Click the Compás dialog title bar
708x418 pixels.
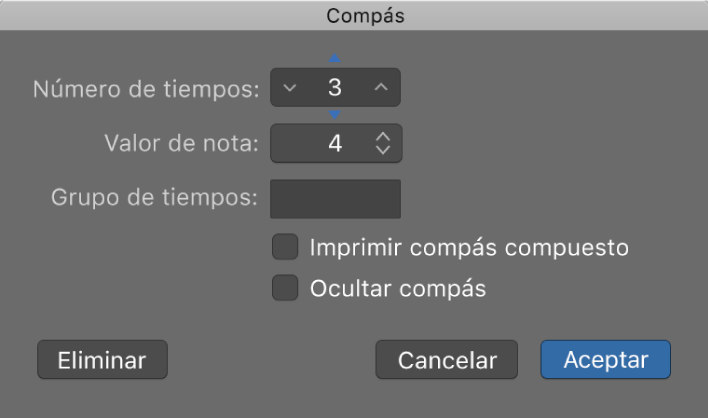point(354,15)
